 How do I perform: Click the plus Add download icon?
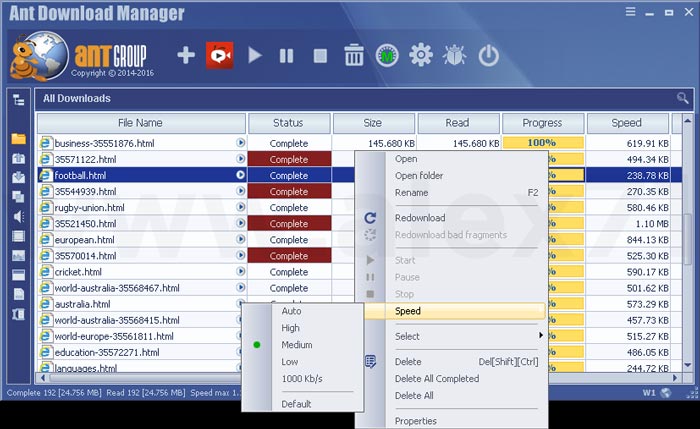pyautogui.click(x=186, y=56)
